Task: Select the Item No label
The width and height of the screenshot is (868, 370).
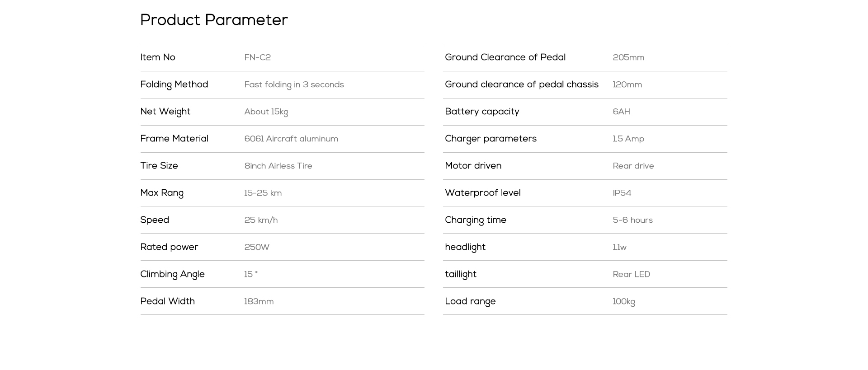Action: [158, 57]
